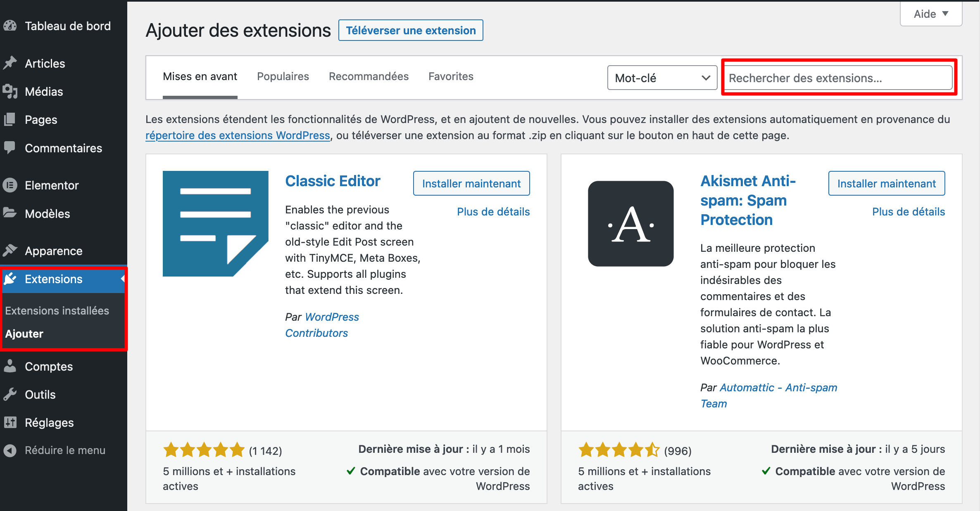
Task: Open Comptes via the user icon
Action: [10, 366]
